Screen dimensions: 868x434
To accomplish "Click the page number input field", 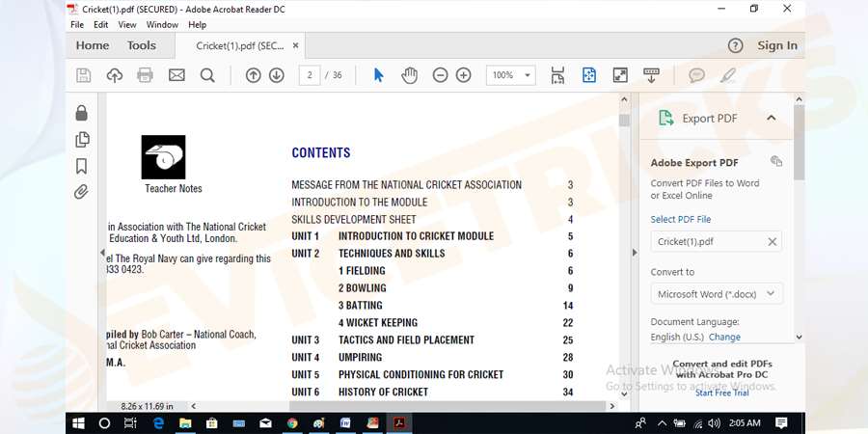I will [310, 75].
